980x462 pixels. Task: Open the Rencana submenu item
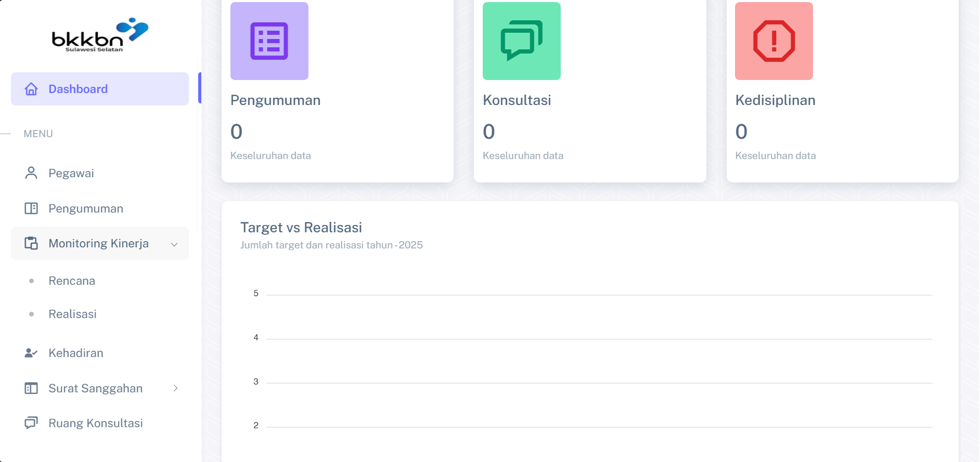pyautogui.click(x=72, y=281)
